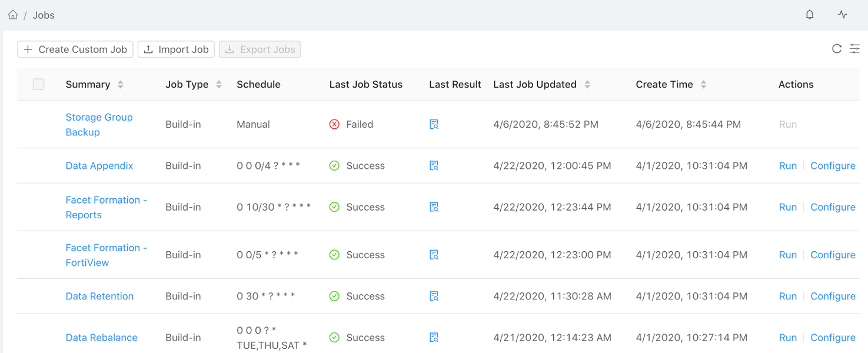Run the Data Retention job

[x=787, y=296]
